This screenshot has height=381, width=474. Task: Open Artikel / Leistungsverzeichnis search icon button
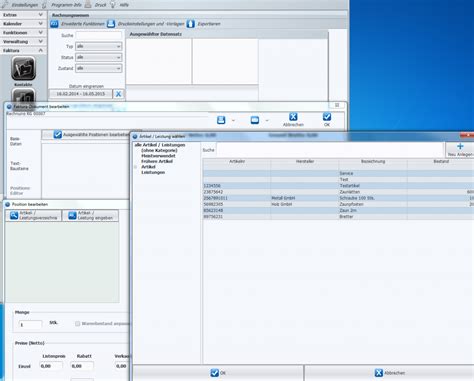tap(34, 215)
